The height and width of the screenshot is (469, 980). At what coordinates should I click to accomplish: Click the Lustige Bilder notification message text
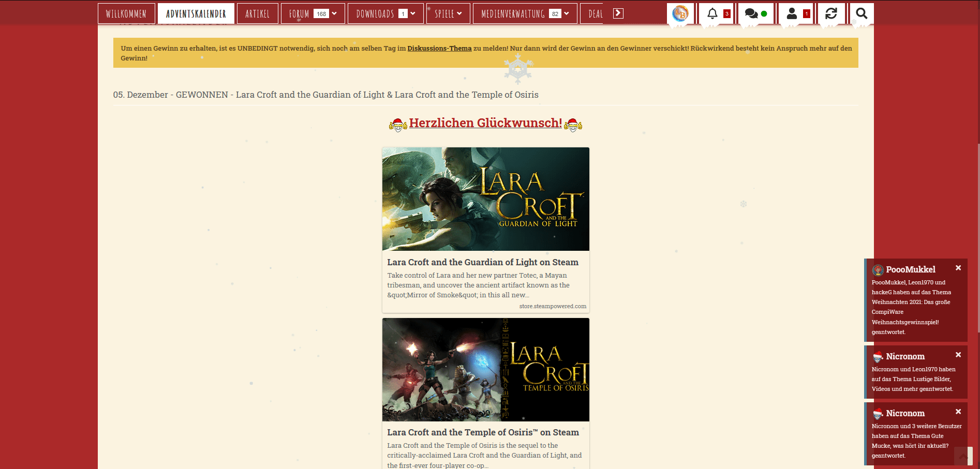pos(913,379)
